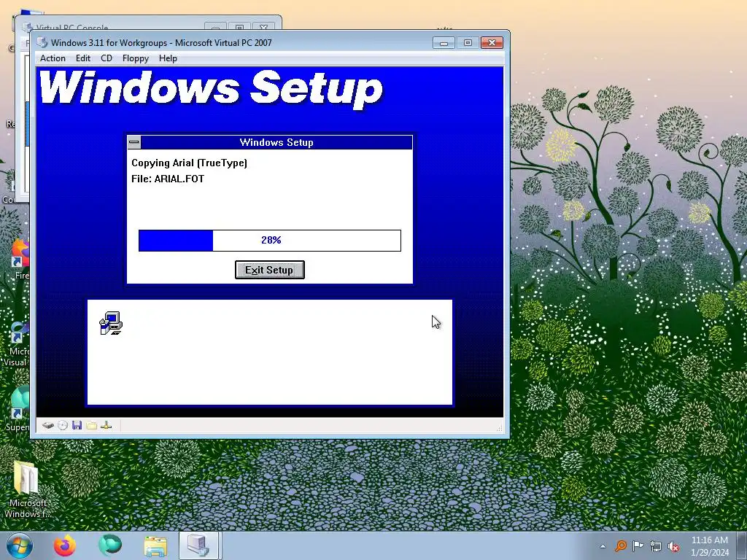Open Windows Explorer from the taskbar
This screenshot has height=560, width=747.
pyautogui.click(x=155, y=547)
